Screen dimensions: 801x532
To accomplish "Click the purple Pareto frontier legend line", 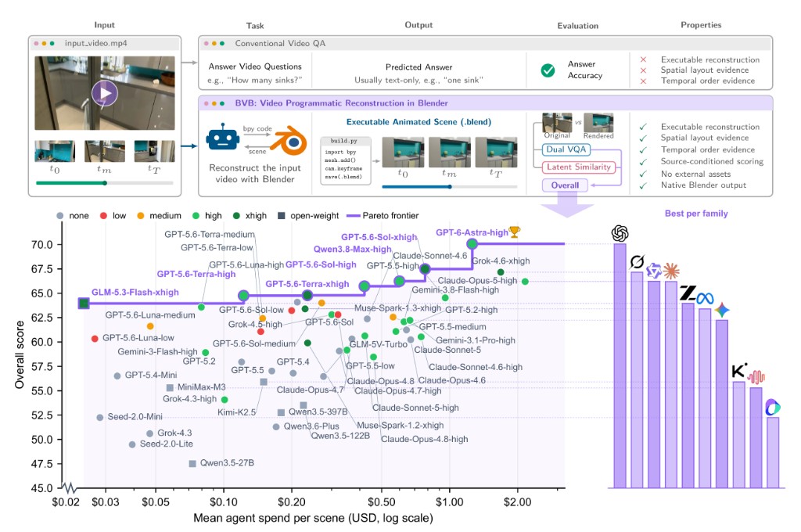I will (354, 216).
